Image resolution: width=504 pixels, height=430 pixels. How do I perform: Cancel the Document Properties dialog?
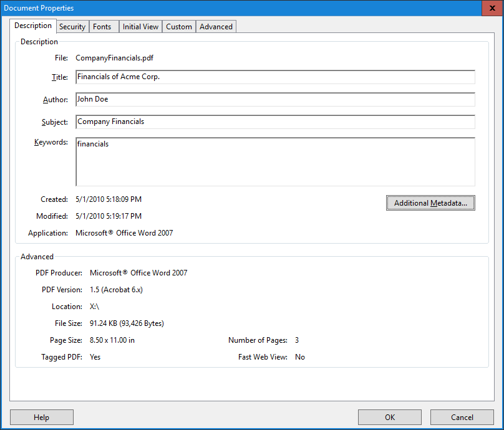[x=462, y=417]
